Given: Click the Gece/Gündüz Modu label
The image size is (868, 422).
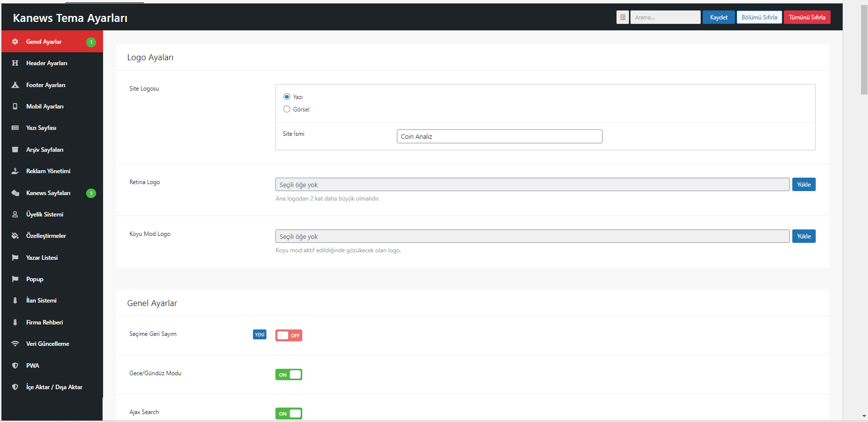Looking at the screenshot, I should [155, 373].
